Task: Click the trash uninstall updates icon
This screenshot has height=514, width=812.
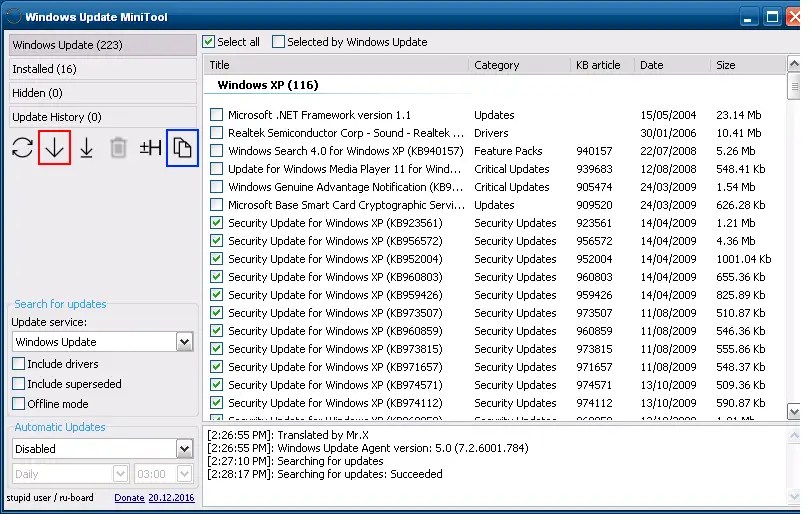Action: [x=118, y=148]
